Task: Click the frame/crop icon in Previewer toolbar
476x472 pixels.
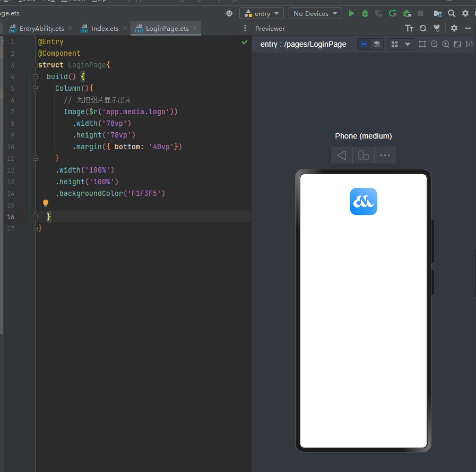Action: 422,45
